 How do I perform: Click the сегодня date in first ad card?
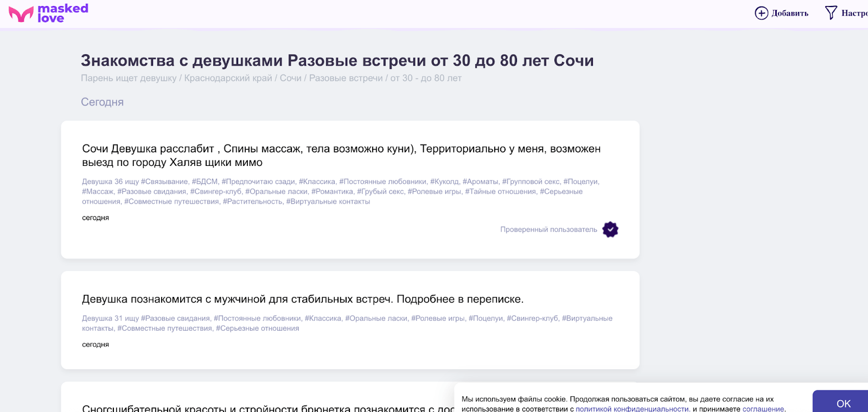coord(95,217)
